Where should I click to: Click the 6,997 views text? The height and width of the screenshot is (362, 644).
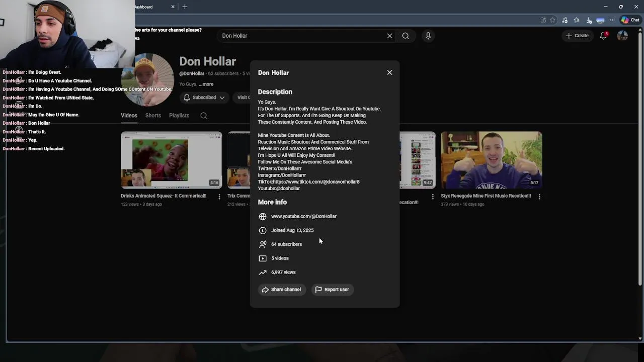pyautogui.click(x=283, y=272)
